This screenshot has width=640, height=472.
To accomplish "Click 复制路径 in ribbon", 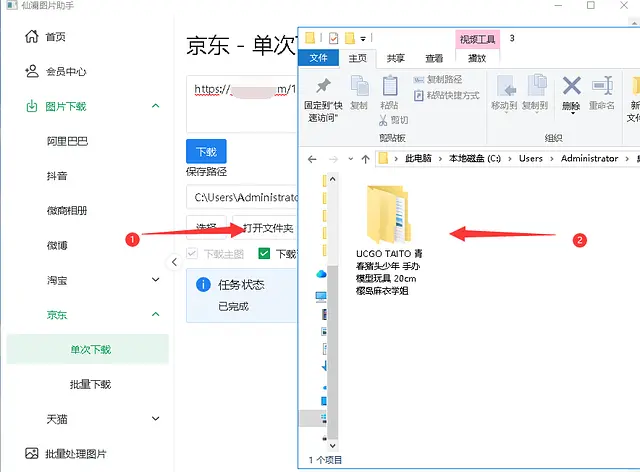I will coord(438,79).
